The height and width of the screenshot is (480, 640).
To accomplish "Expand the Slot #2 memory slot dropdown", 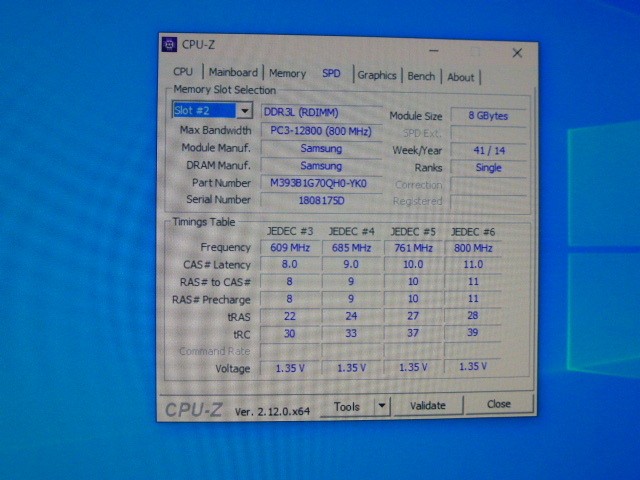I will 244,111.
